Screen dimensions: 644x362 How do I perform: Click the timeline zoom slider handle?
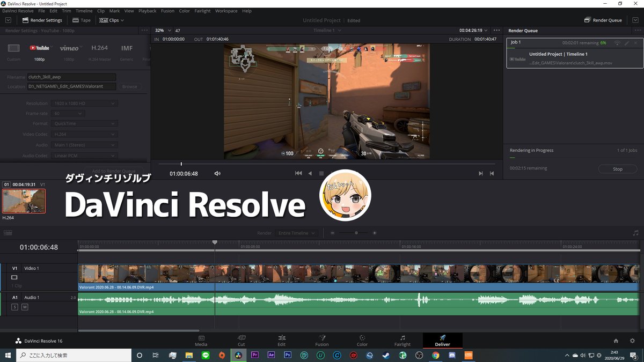click(356, 233)
